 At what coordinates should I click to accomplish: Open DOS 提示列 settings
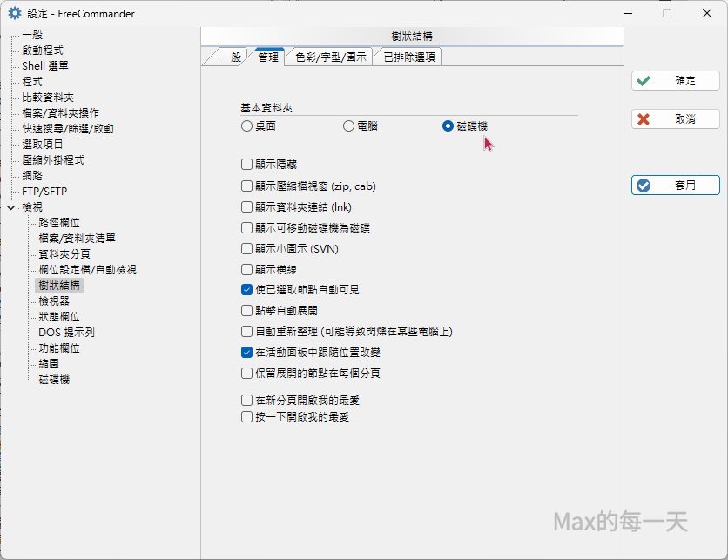pyautogui.click(x=66, y=333)
